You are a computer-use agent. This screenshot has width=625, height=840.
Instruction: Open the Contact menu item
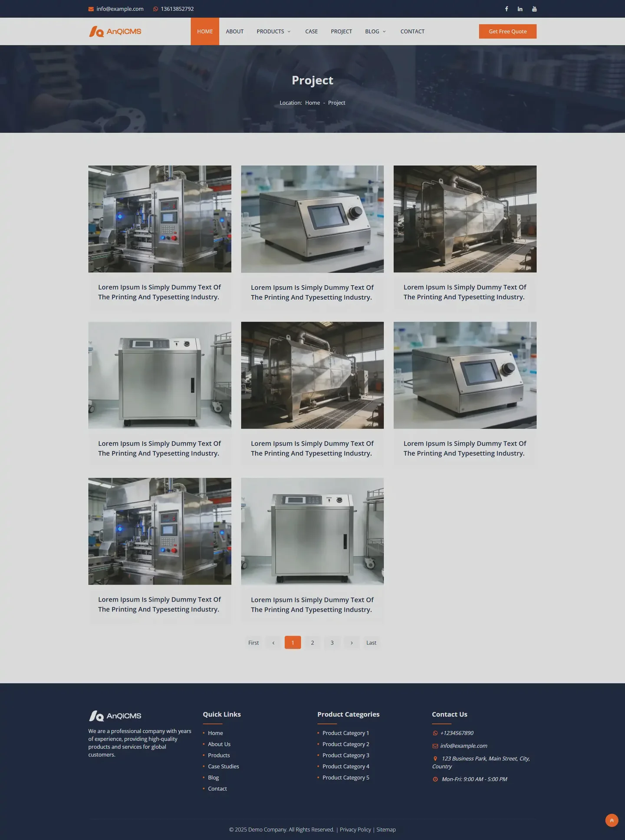[x=412, y=32]
